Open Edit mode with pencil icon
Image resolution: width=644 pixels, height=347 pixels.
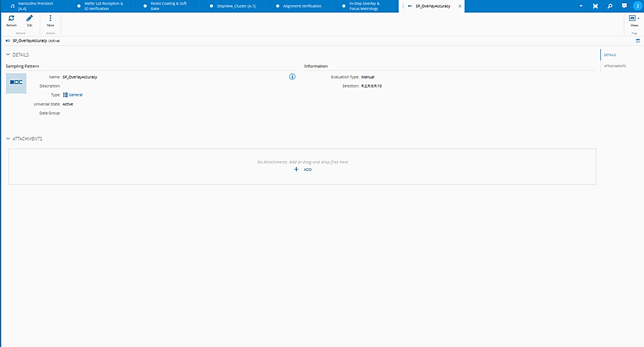pyautogui.click(x=30, y=20)
